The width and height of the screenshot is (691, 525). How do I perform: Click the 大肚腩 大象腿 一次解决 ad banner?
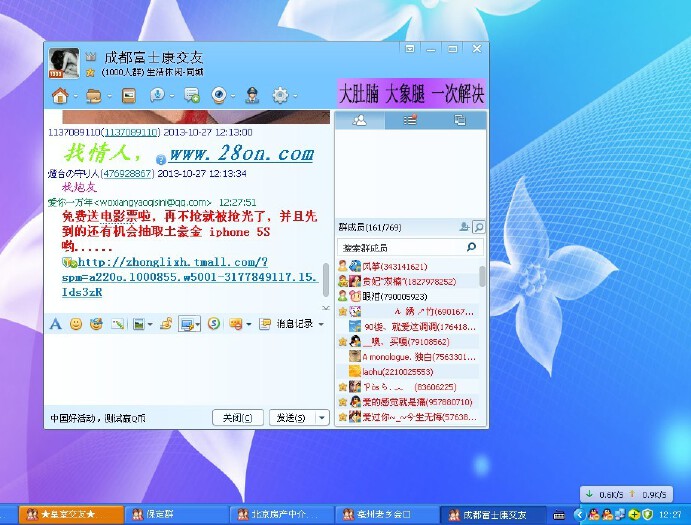(412, 93)
